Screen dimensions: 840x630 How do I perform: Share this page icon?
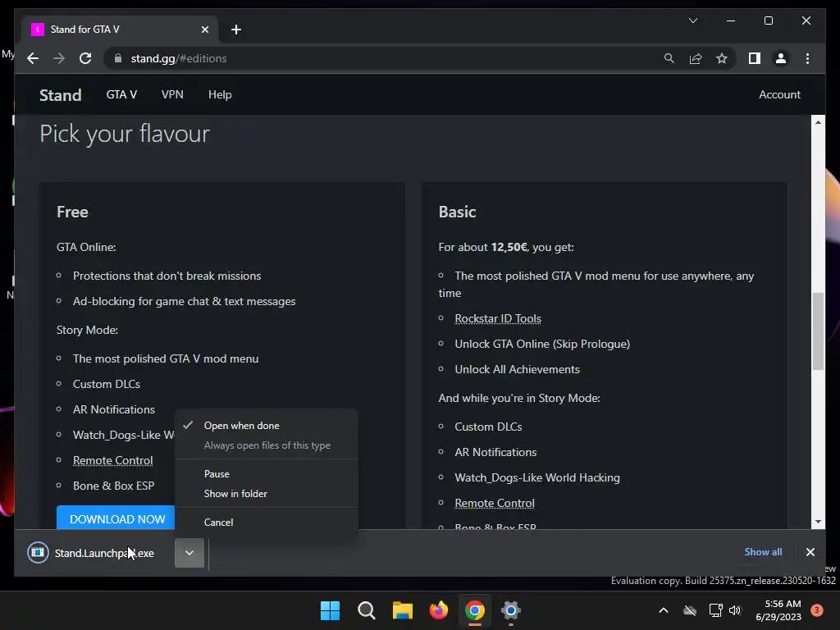696,58
